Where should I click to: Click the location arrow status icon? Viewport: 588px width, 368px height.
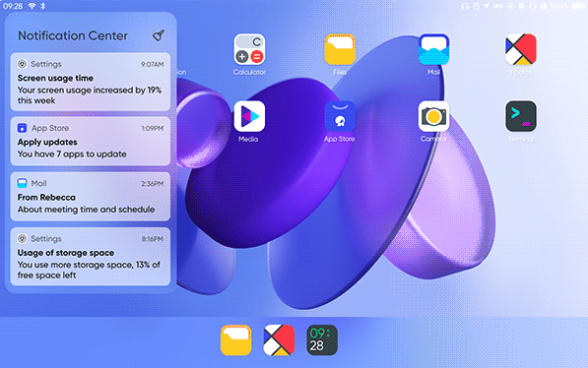[486, 6]
